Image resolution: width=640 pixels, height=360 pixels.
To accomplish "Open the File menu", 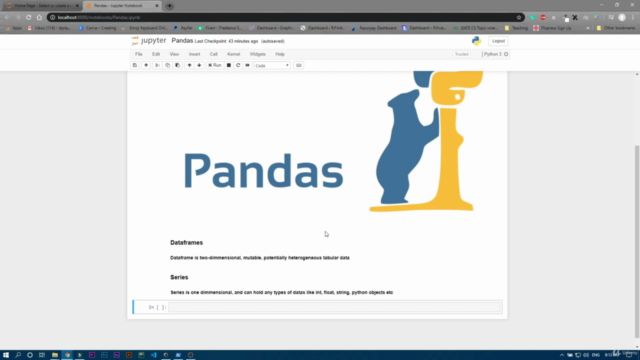I will point(139,54).
